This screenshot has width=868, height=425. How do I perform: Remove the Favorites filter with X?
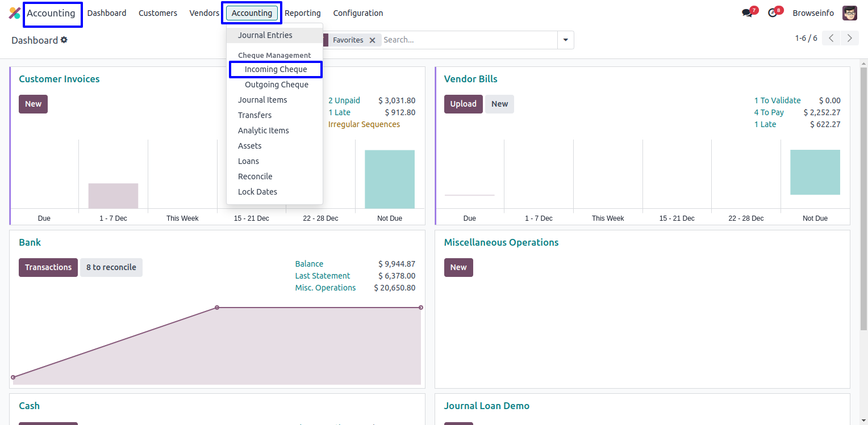372,40
